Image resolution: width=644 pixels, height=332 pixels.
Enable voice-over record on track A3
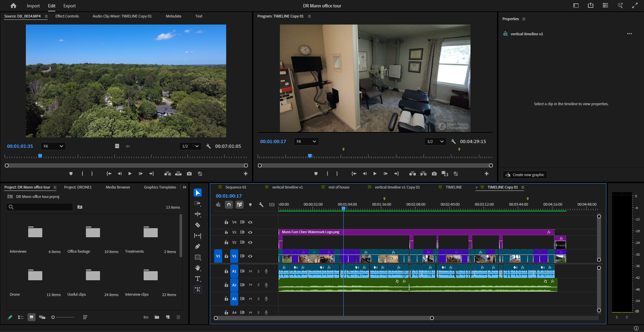[x=266, y=299]
